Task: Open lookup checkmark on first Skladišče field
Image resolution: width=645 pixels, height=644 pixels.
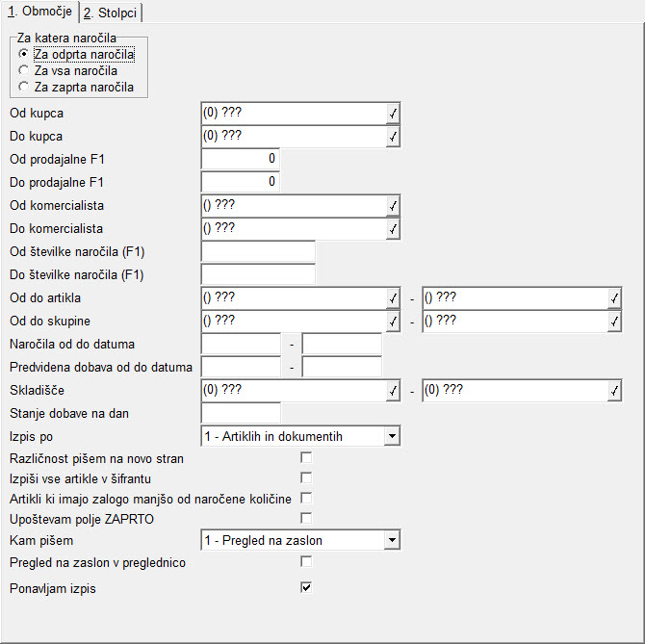Action: (x=393, y=390)
